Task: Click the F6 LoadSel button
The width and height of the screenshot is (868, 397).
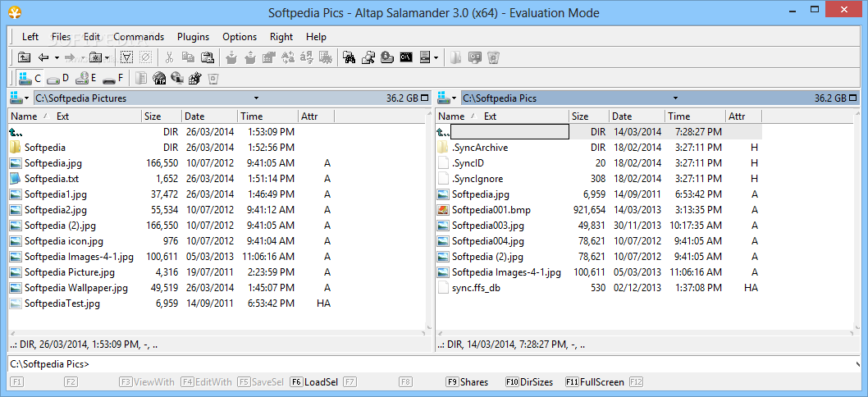Action: 314,382
